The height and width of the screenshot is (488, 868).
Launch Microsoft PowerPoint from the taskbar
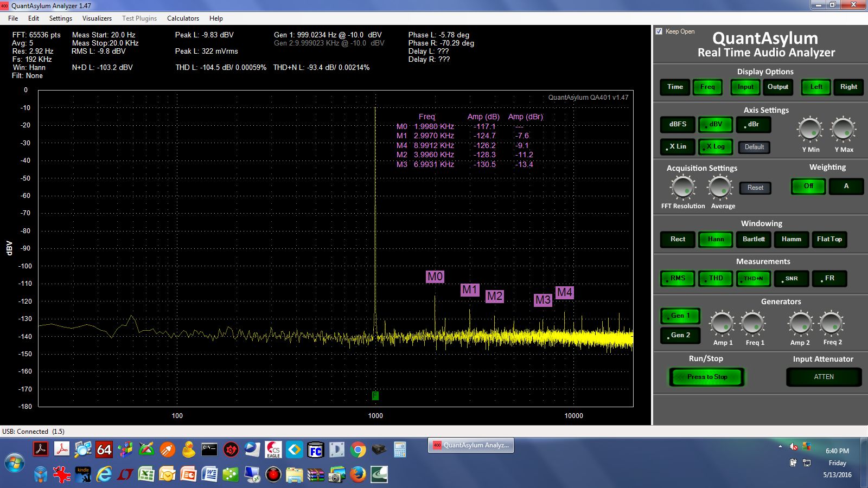pos(188,475)
